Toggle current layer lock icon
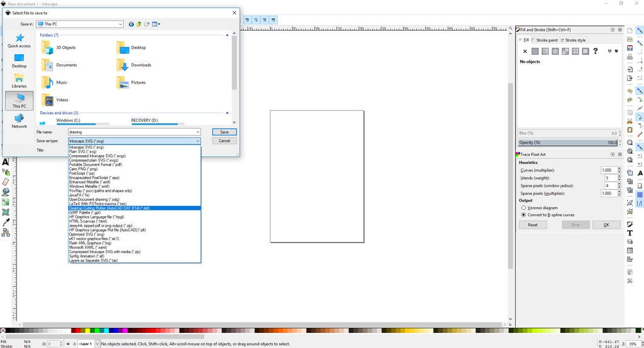 (74, 344)
